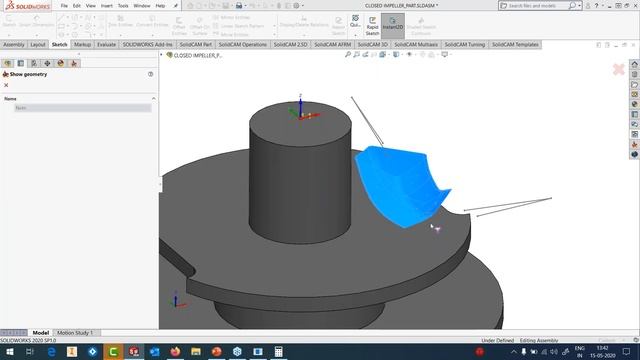Open the Insert menu
Screen dimensions: 640x360
point(107,6)
